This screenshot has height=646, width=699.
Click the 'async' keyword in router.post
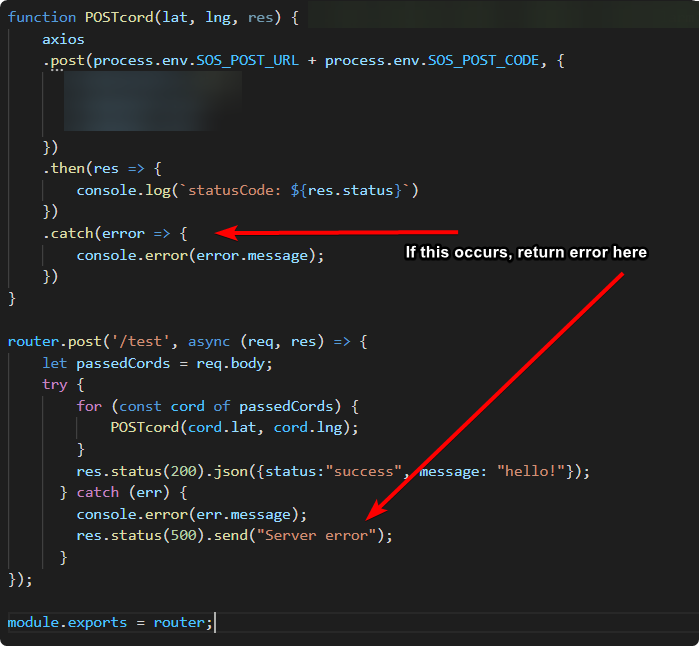209,342
